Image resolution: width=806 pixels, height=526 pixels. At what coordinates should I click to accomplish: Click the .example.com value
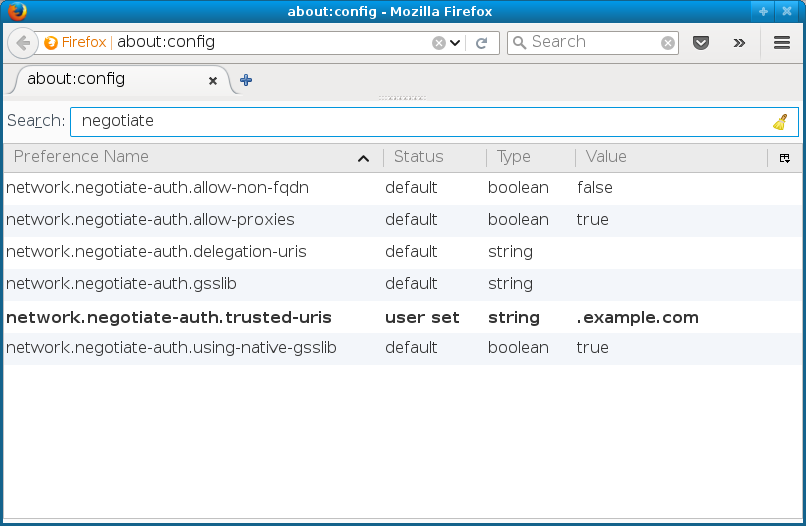637,318
